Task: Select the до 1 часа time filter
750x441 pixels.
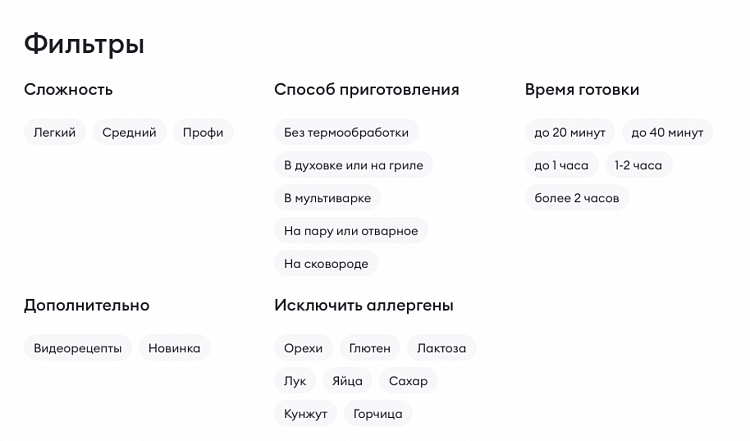Action: (562, 165)
